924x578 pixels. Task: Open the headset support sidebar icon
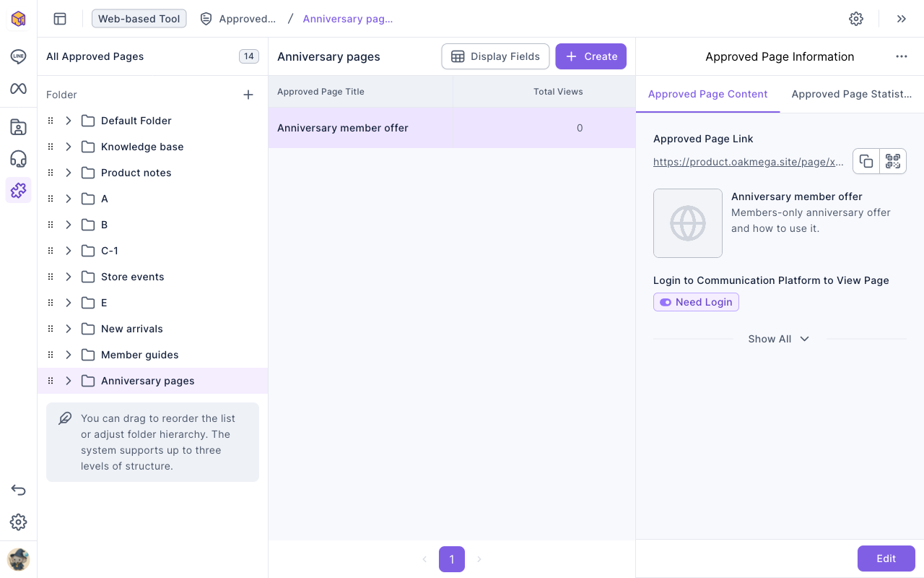click(18, 159)
